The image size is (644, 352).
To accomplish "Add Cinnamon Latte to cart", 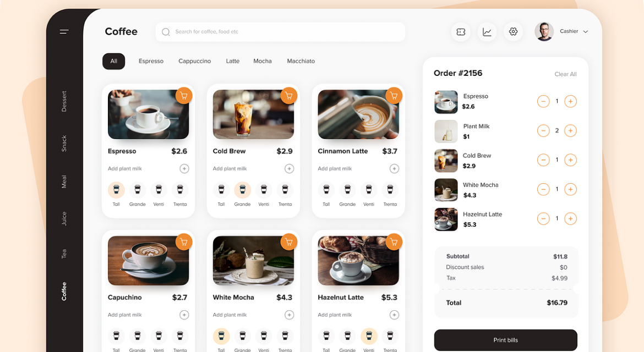I will pos(394,96).
